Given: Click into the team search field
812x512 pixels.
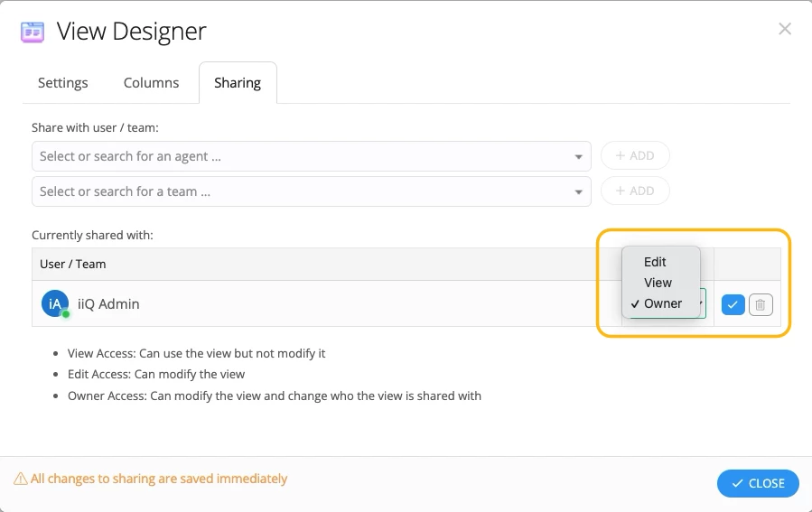Looking at the screenshot, I should (298, 191).
